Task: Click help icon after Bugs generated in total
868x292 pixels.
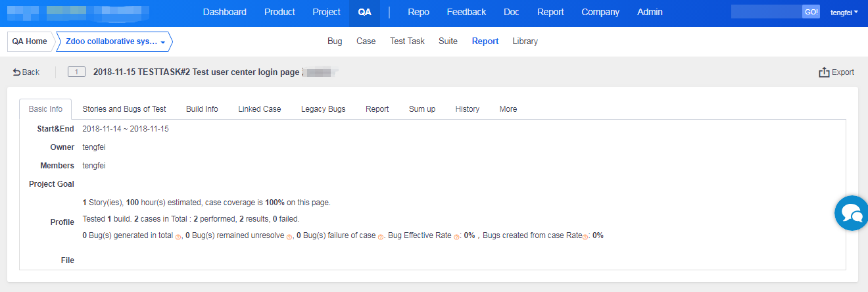Action: tap(178, 237)
